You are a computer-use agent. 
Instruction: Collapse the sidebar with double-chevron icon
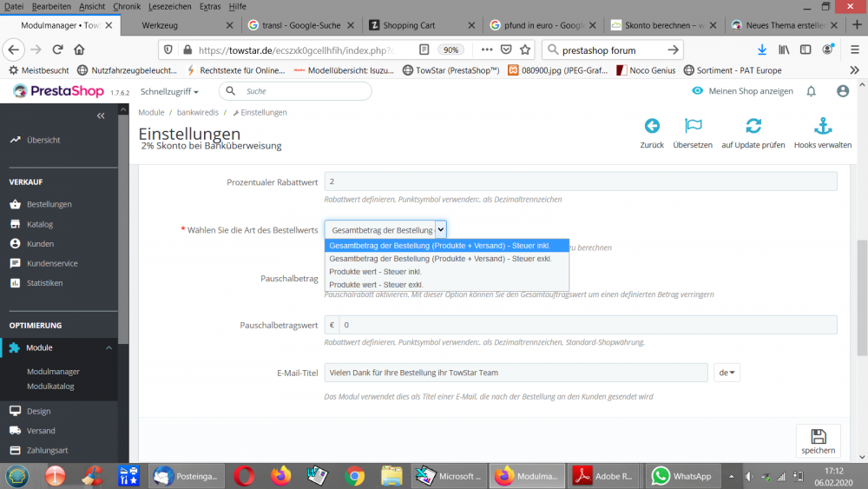pos(101,116)
